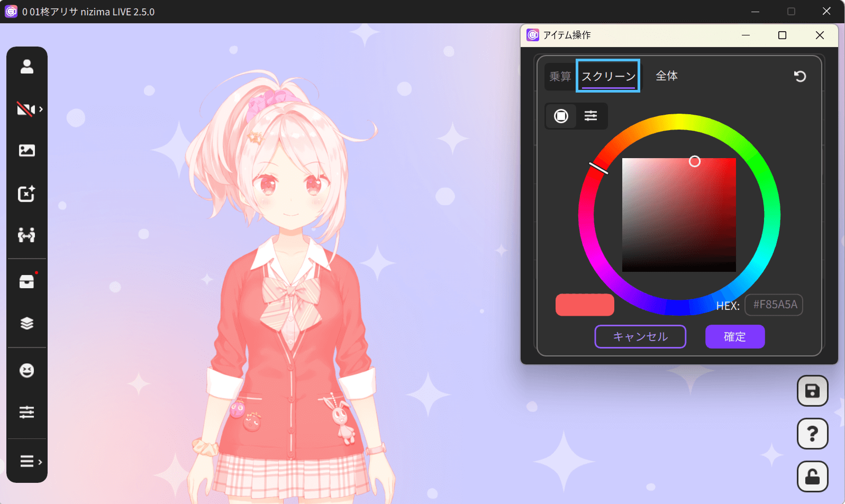The height and width of the screenshot is (504, 845).
Task: Select the スクリーン tab
Action: click(608, 76)
